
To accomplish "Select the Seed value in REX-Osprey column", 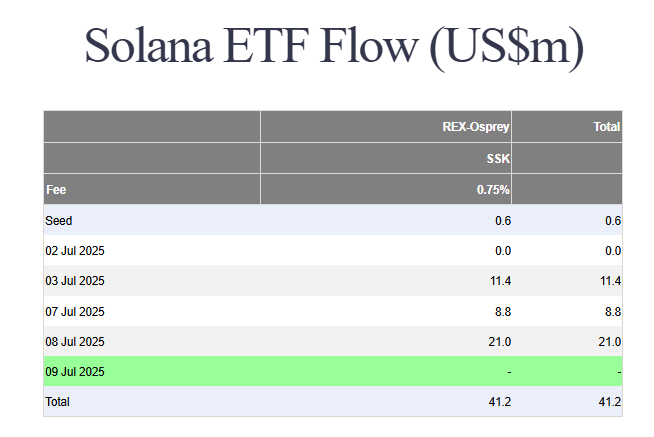I will [x=503, y=220].
